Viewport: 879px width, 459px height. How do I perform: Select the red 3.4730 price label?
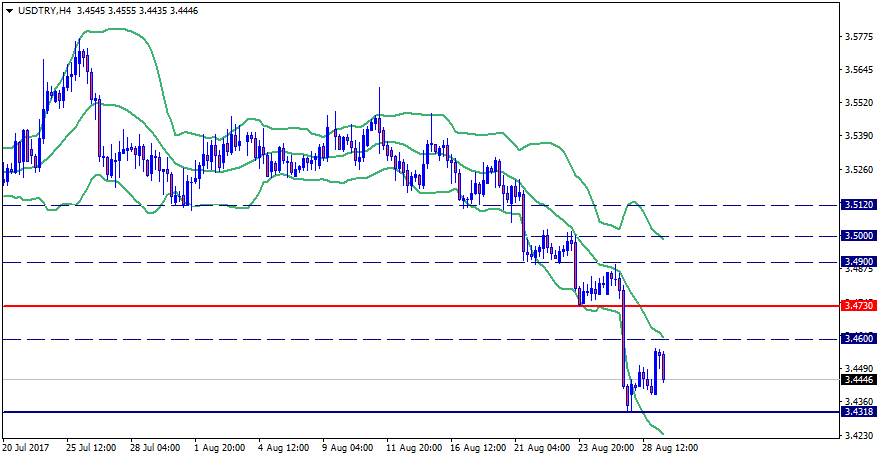[859, 305]
